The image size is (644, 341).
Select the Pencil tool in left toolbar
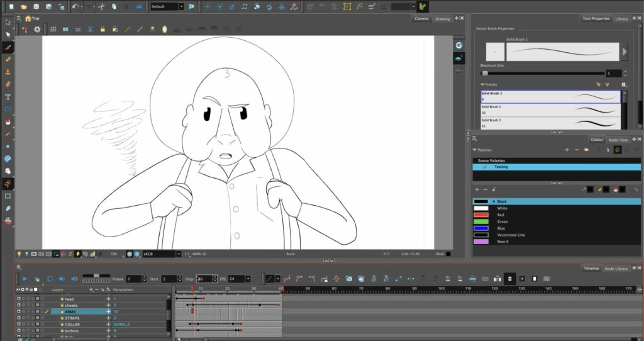(8, 60)
